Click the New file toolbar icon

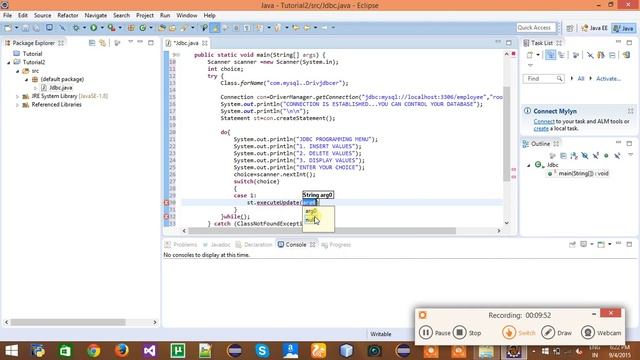(x=8, y=28)
